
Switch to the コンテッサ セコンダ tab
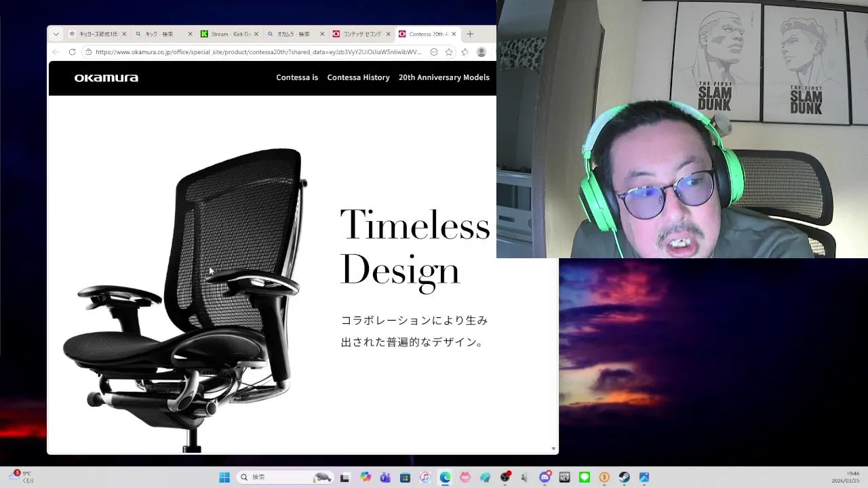coord(361,34)
